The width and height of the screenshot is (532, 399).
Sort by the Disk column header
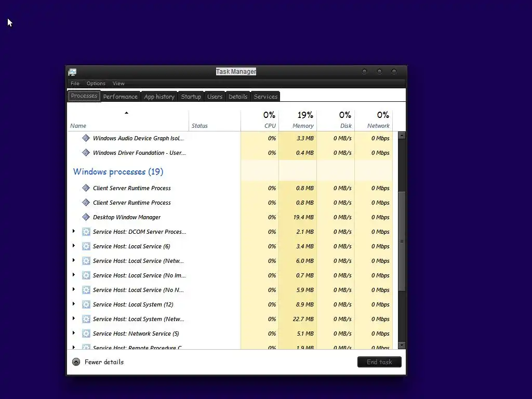click(x=336, y=121)
